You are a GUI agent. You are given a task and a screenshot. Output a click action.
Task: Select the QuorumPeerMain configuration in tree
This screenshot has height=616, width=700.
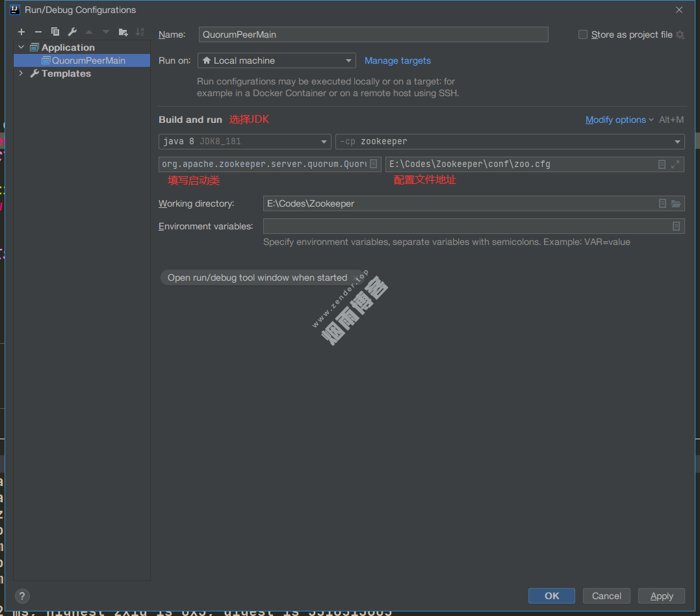pos(88,60)
